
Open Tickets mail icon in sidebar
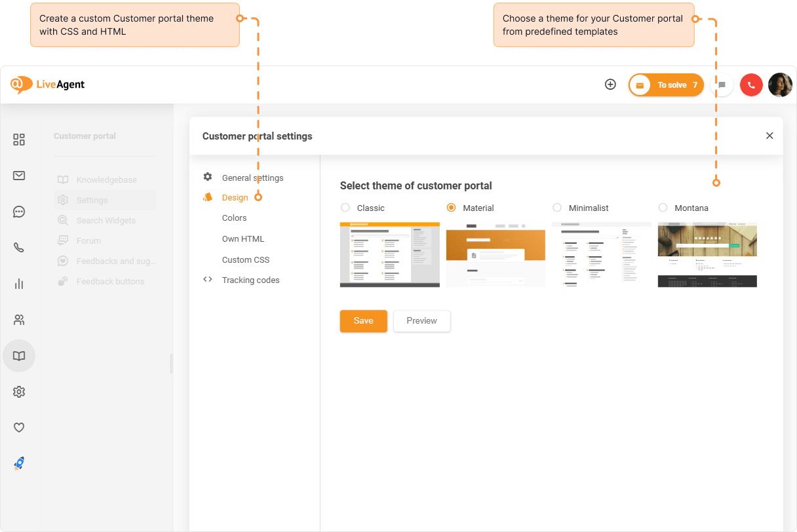pyautogui.click(x=19, y=176)
